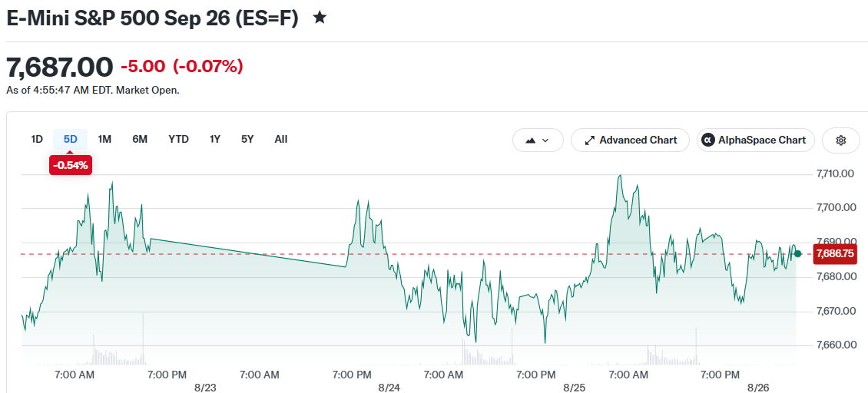Screen dimensions: 868x393
Task: Click the 7,700.00 axis label
Action: coord(835,207)
